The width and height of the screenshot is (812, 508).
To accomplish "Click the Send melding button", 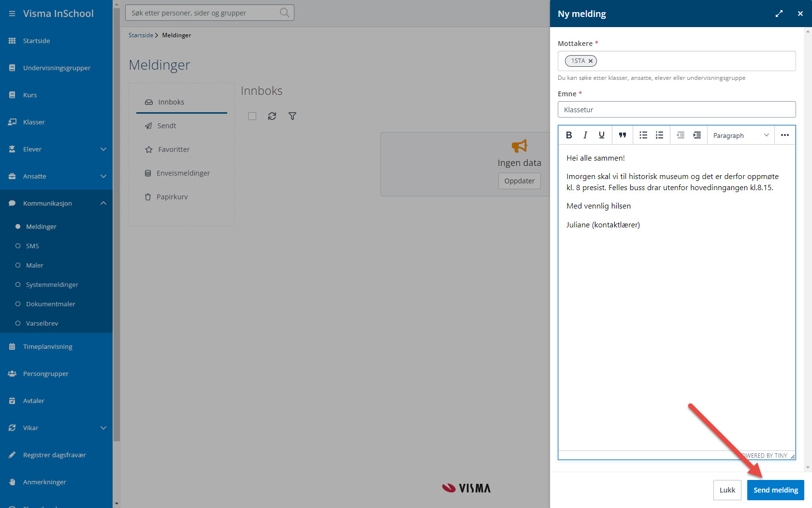I will (x=775, y=490).
